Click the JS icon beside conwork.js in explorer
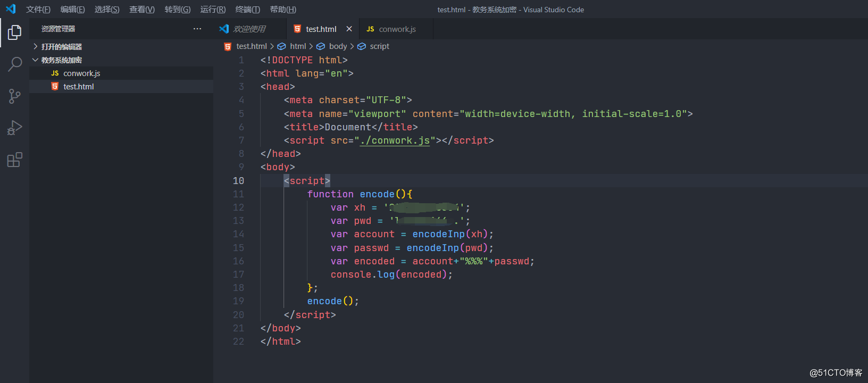The width and height of the screenshot is (868, 383). (55, 73)
